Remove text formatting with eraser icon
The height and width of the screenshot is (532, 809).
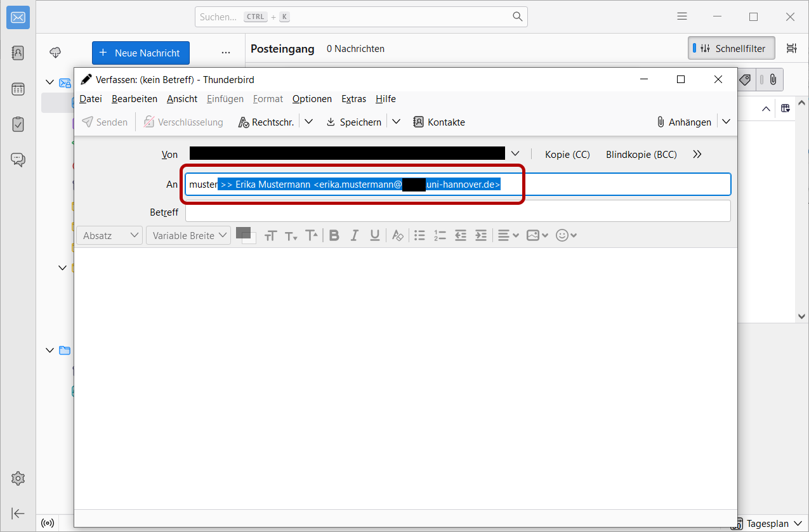398,235
